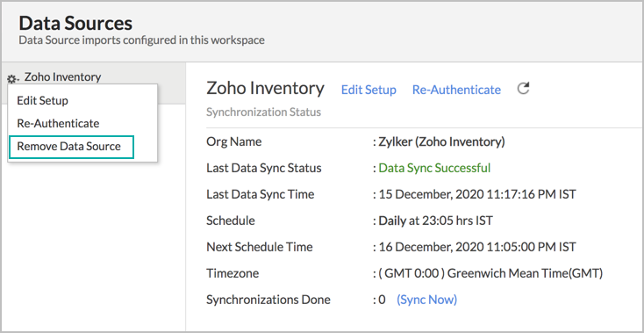Click the Daily at 23:05 hrs schedule value

435,221
